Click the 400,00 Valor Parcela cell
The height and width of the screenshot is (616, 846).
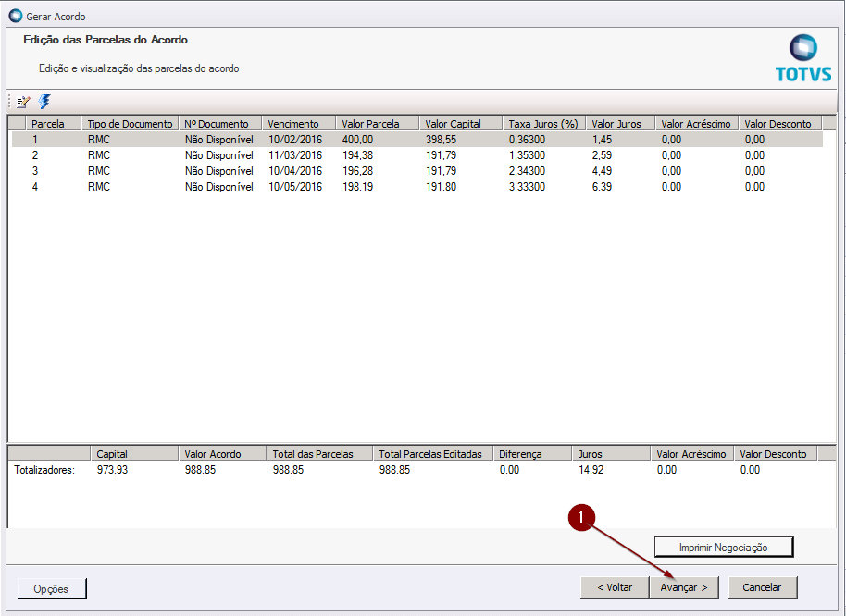point(357,140)
